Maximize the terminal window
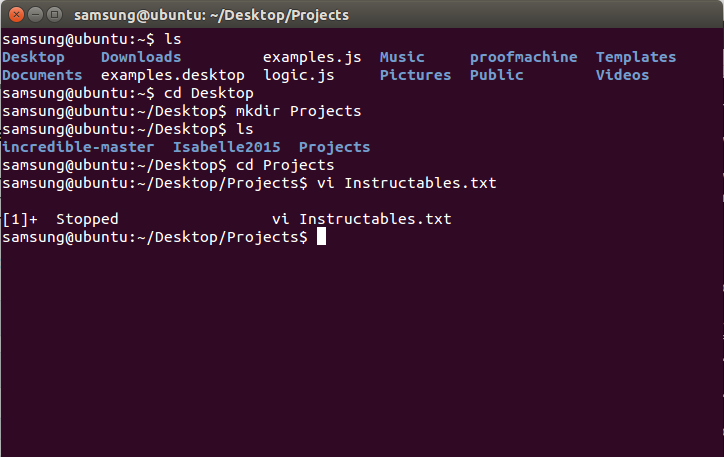The width and height of the screenshot is (724, 457). pos(53,15)
